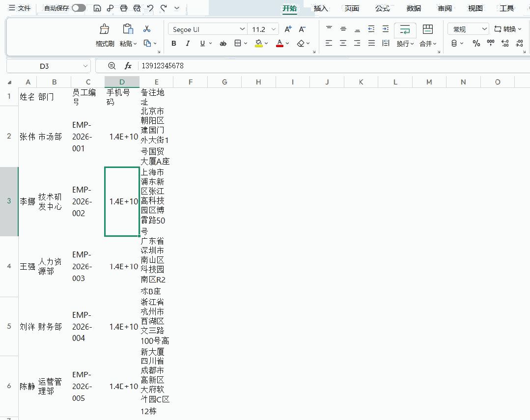Toggle Italic formatting
The height and width of the screenshot is (420, 530).
tap(188, 43)
